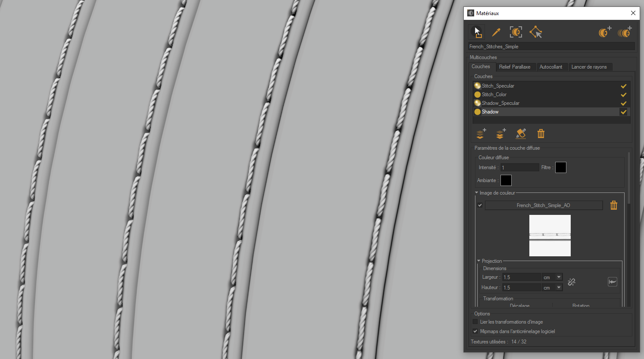
Task: Create a new multilayer material
Action: [x=625, y=31]
